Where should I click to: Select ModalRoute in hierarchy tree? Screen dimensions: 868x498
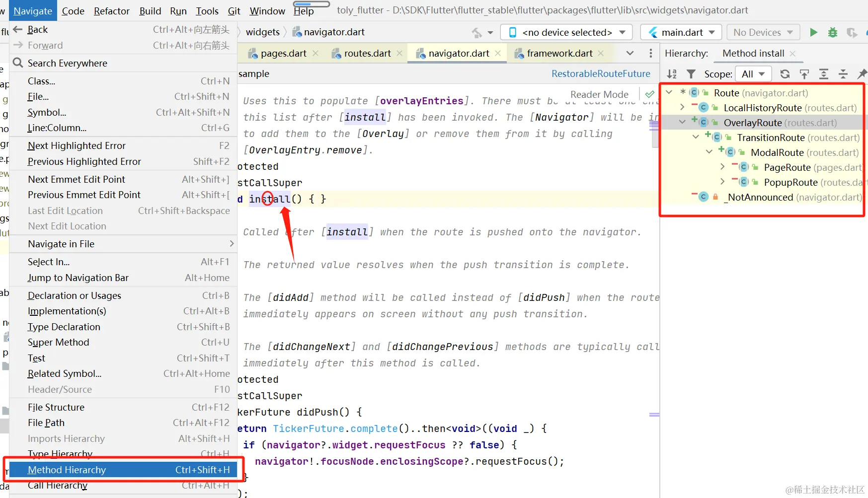pyautogui.click(x=777, y=152)
